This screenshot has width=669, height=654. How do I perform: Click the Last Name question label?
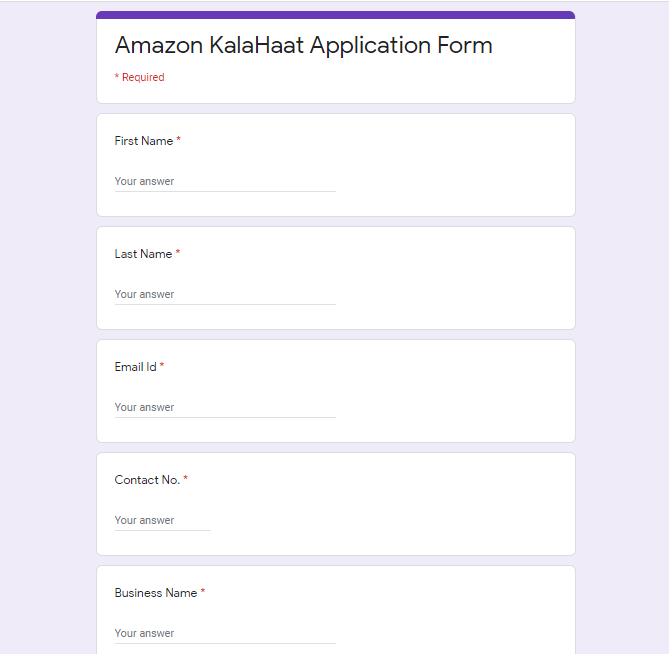click(143, 254)
